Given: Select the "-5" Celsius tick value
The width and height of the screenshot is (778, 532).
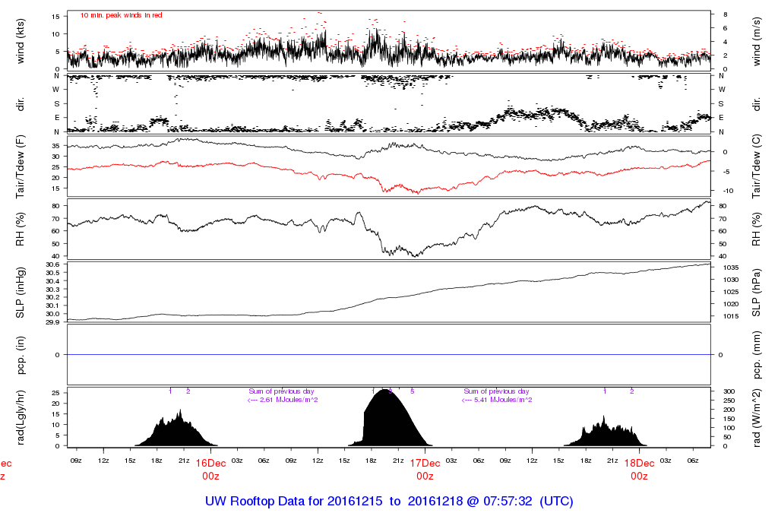Looking at the screenshot, I should [x=726, y=172].
